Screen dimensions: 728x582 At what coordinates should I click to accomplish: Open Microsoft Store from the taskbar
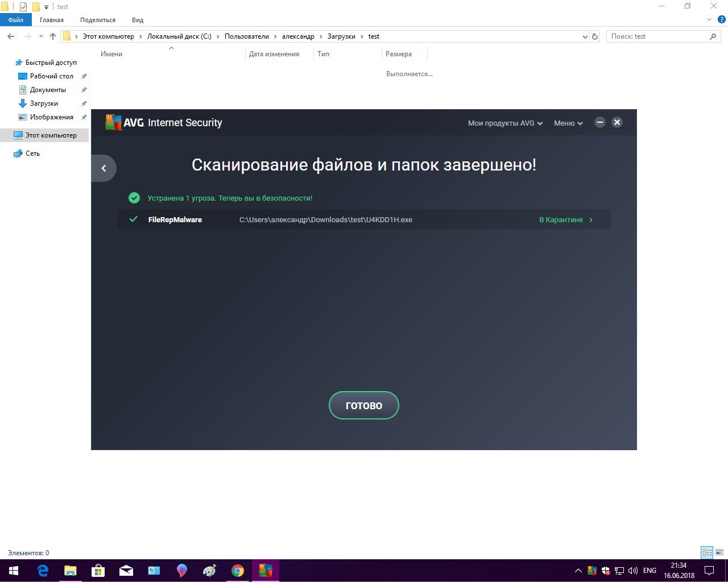pyautogui.click(x=98, y=571)
